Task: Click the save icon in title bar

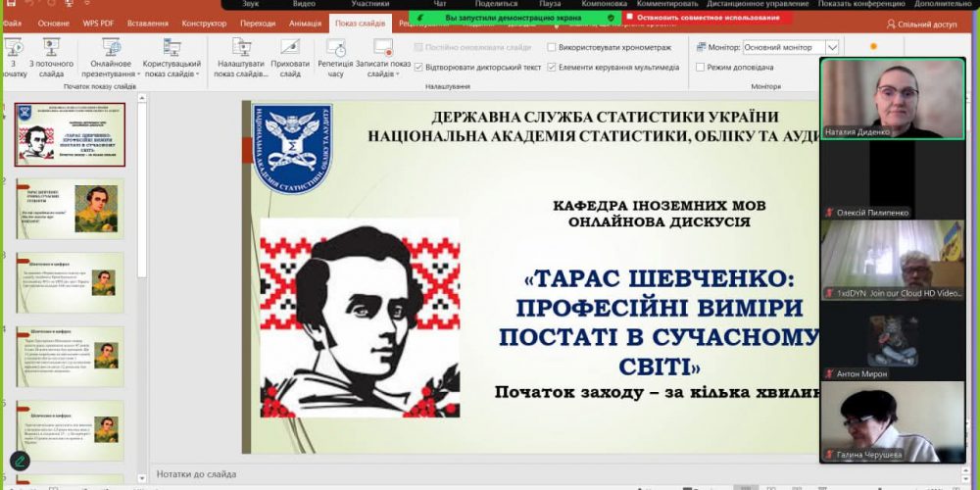Action: (11, 3)
